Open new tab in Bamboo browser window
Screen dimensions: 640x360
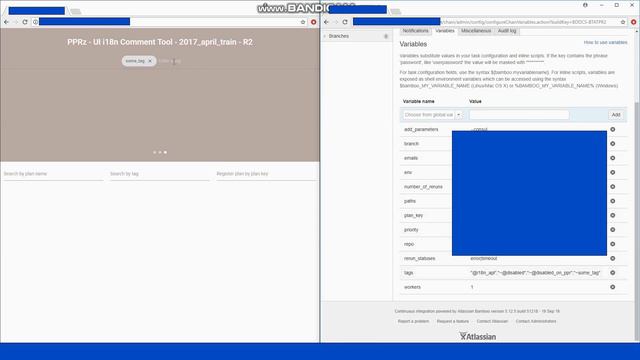click(x=396, y=11)
